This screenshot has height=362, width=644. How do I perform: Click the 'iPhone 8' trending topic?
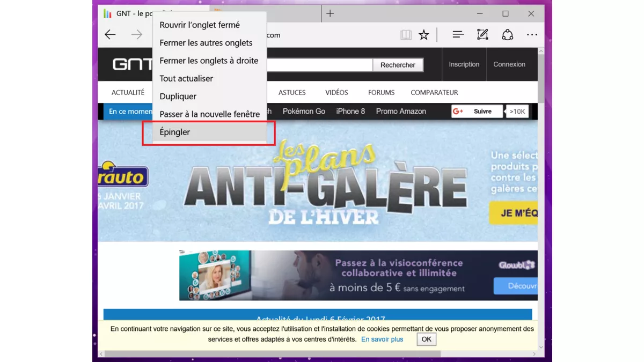(350, 111)
